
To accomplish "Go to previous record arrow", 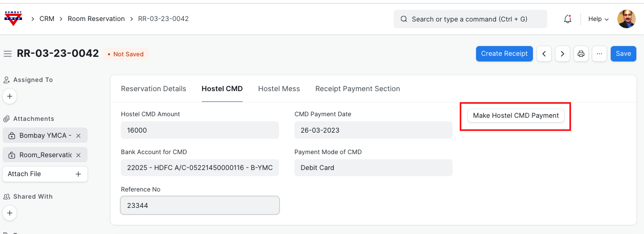I will pos(544,54).
